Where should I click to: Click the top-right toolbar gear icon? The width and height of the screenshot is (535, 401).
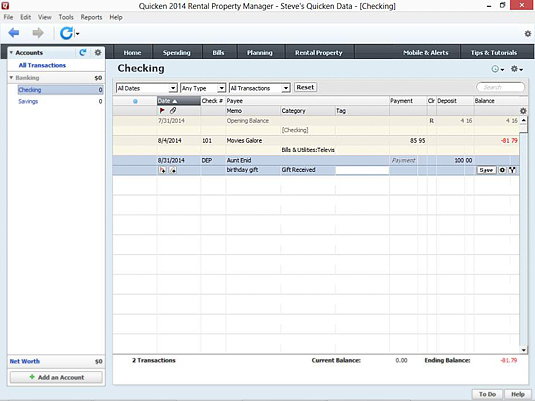coord(527,33)
